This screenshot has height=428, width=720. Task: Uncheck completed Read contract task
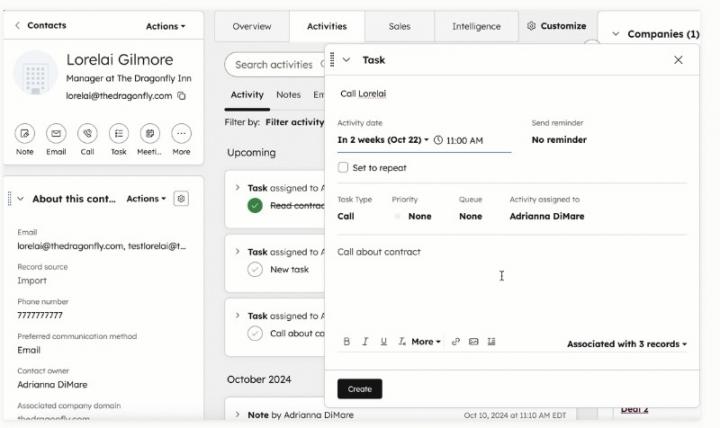[255, 205]
